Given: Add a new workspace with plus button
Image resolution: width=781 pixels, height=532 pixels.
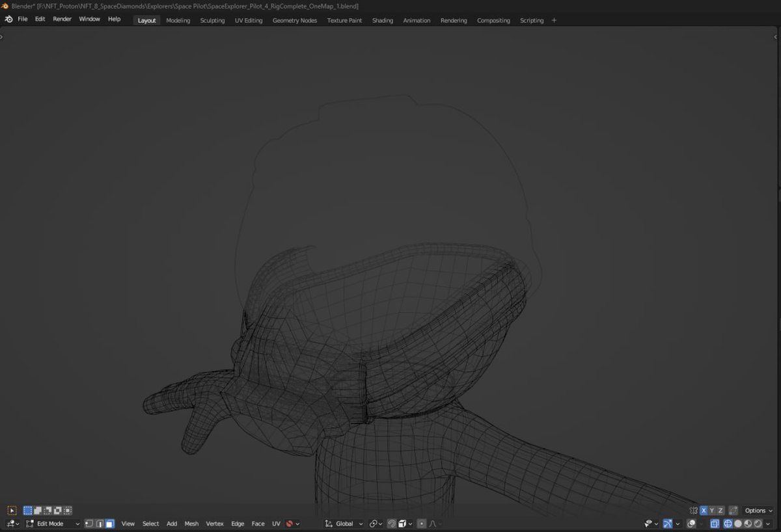Looking at the screenshot, I should pyautogui.click(x=554, y=20).
